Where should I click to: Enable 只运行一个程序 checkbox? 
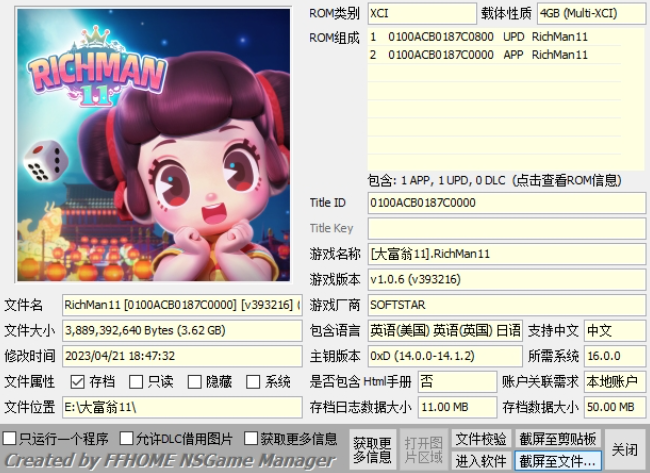pos(9,438)
